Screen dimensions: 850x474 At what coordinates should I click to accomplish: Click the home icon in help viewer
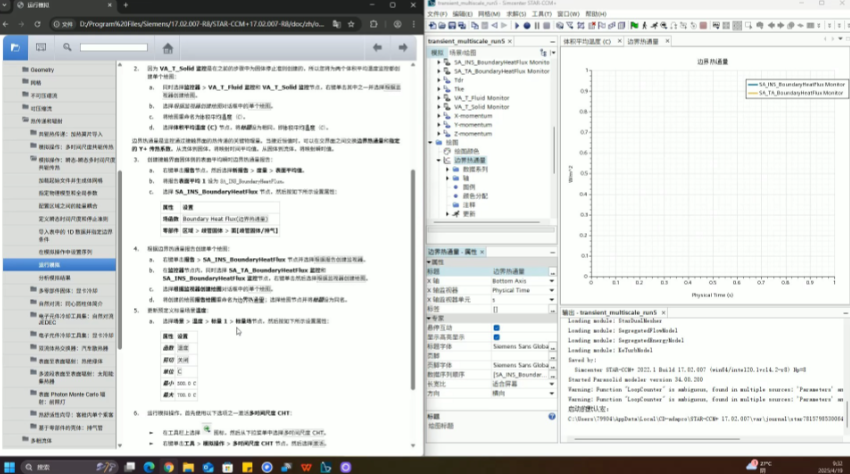[x=167, y=47]
